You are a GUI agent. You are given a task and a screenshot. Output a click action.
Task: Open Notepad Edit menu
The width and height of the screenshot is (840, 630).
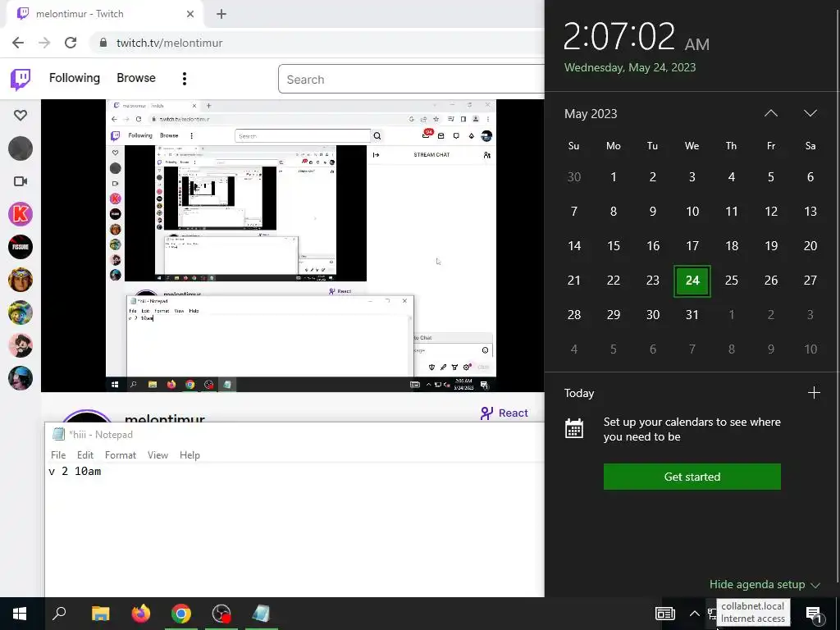point(85,454)
